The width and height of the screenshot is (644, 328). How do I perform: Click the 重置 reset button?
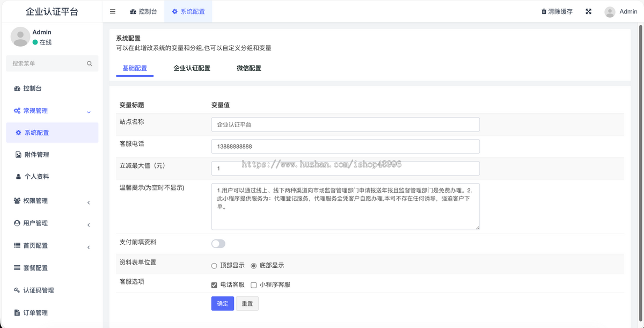(247, 303)
